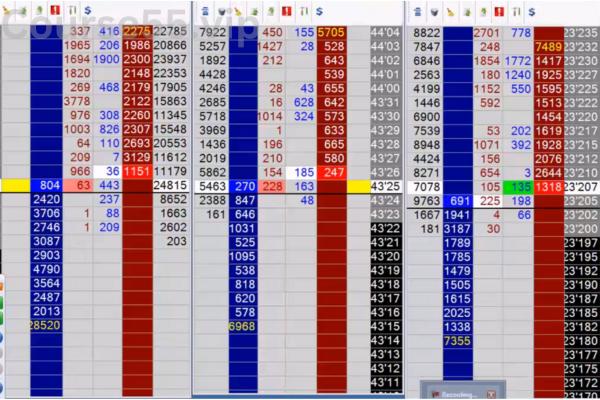Click price level 43'15
Image resolution: width=600 pixels, height=400 pixels.
point(386,327)
